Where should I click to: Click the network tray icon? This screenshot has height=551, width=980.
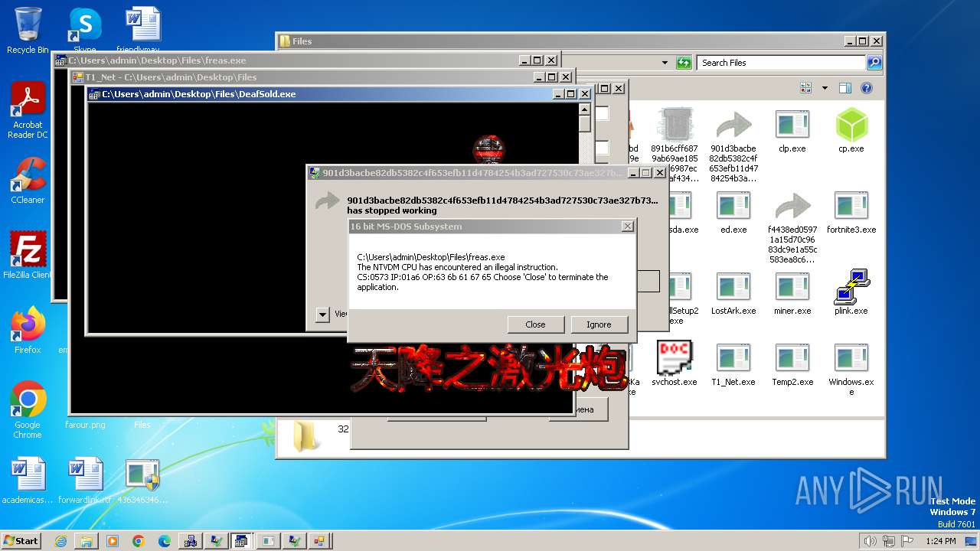887,541
